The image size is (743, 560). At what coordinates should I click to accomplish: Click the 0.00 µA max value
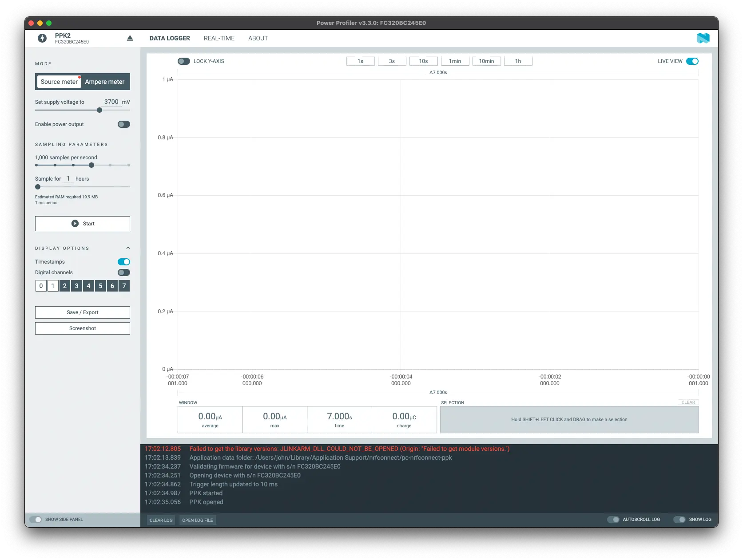[275, 417]
